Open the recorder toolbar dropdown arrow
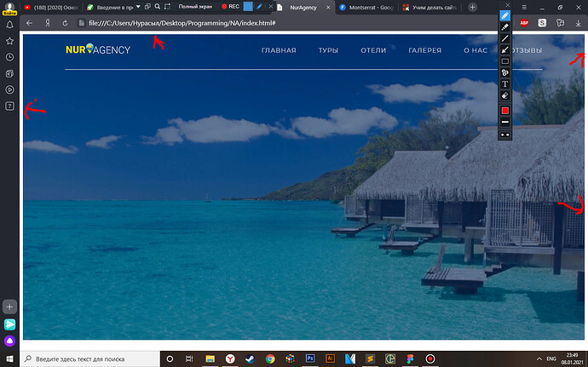Image resolution: width=588 pixels, height=367 pixels. tap(138, 6)
